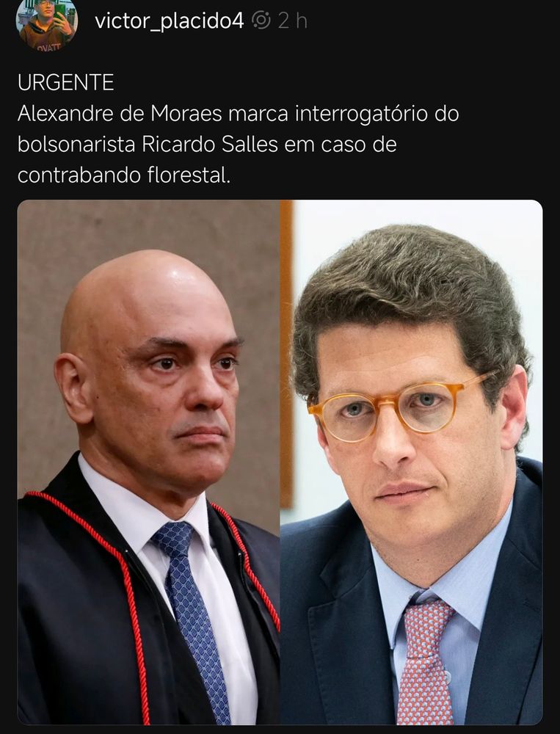Tap the contrabando florestal text line
This screenshot has width=560, height=734.
click(124, 175)
